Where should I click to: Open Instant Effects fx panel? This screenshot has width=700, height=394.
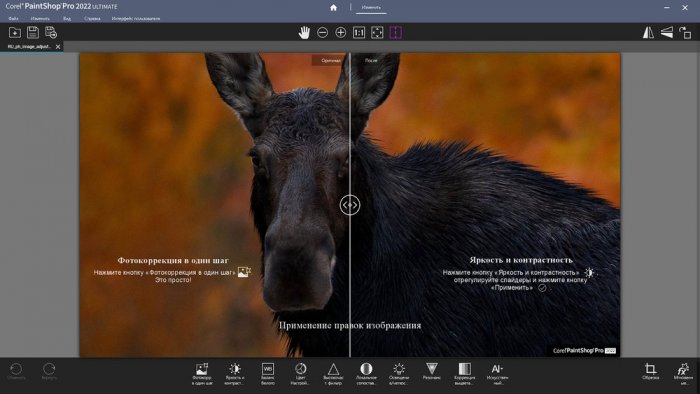(x=683, y=374)
